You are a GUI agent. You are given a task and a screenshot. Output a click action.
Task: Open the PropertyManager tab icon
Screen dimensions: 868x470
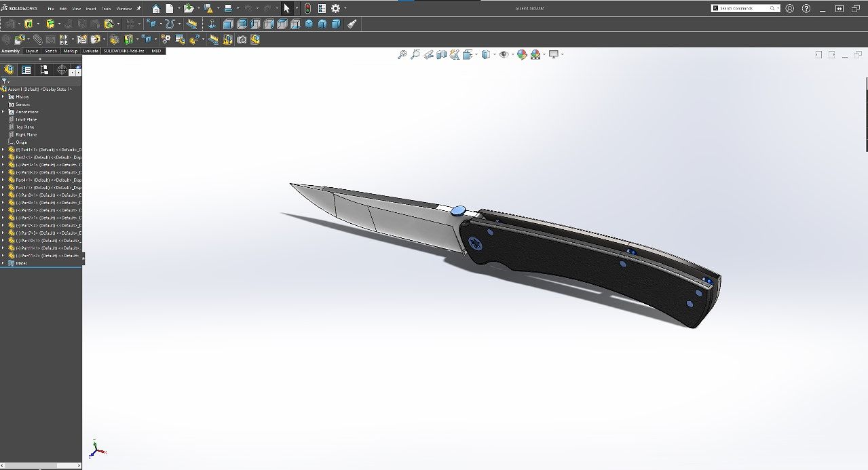click(x=26, y=69)
